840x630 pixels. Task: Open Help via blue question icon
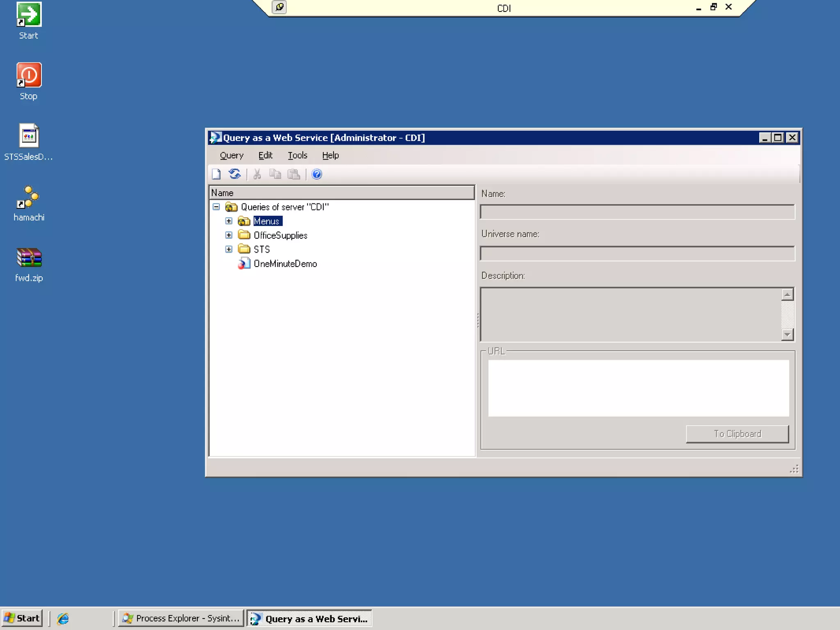[x=317, y=174]
